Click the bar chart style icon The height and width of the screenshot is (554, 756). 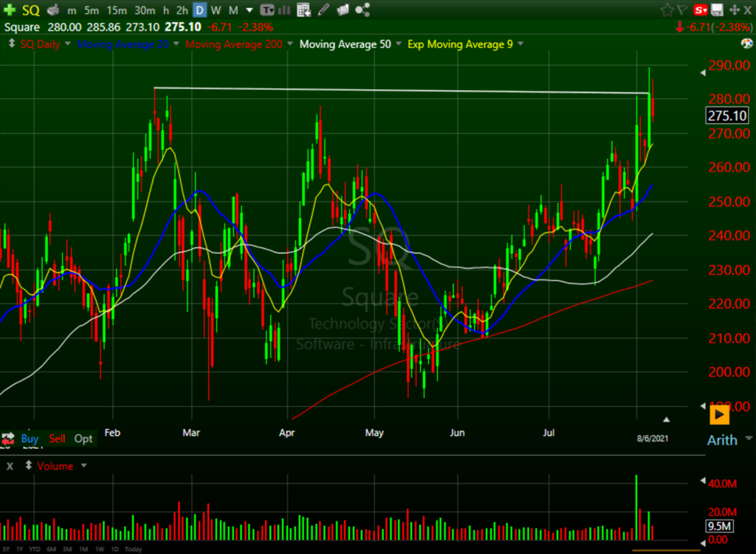[x=284, y=10]
